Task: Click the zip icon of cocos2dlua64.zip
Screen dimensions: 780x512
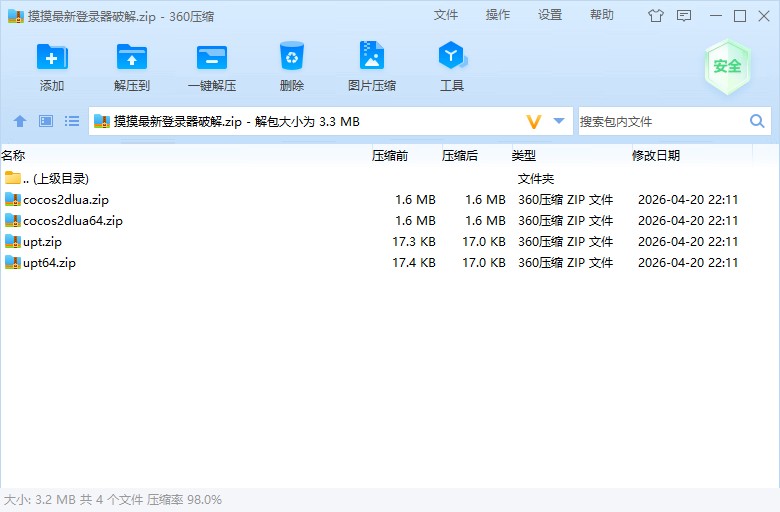Action: point(13,220)
